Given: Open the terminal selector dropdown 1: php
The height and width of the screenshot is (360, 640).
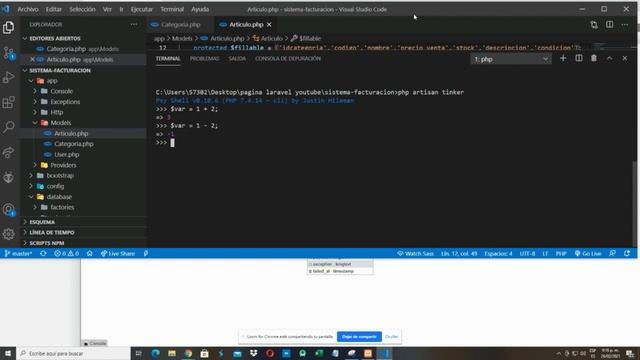Looking at the screenshot, I should (511, 59).
